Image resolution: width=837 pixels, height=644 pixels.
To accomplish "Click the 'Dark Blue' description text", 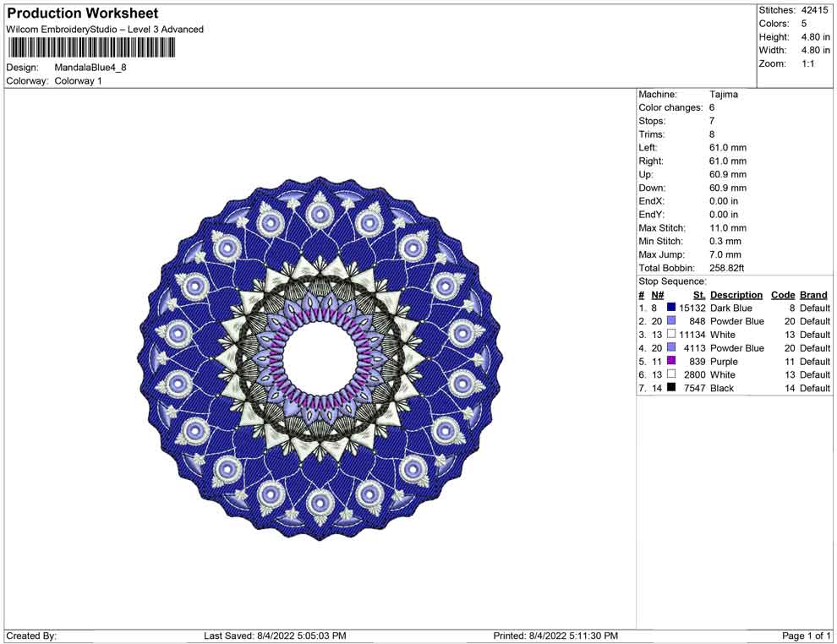I will coord(730,308).
